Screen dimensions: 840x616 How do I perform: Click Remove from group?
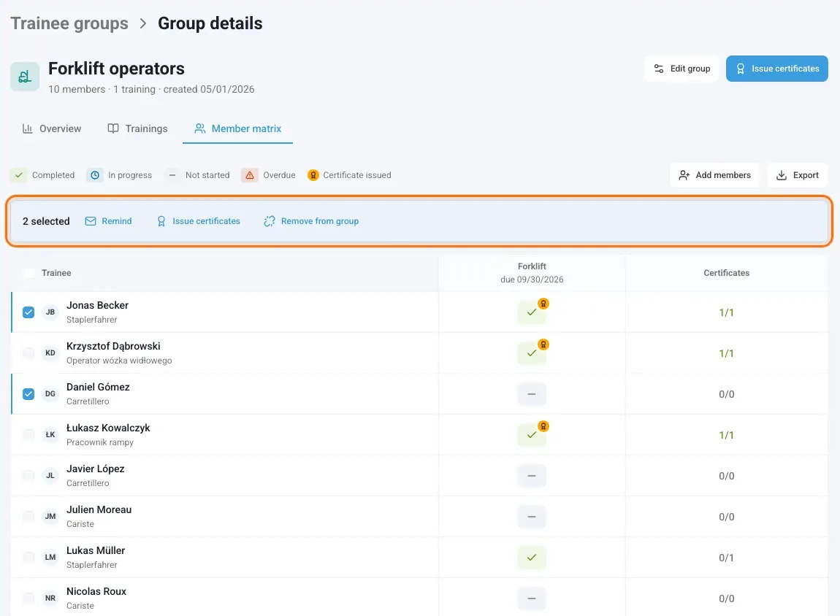pyautogui.click(x=311, y=221)
